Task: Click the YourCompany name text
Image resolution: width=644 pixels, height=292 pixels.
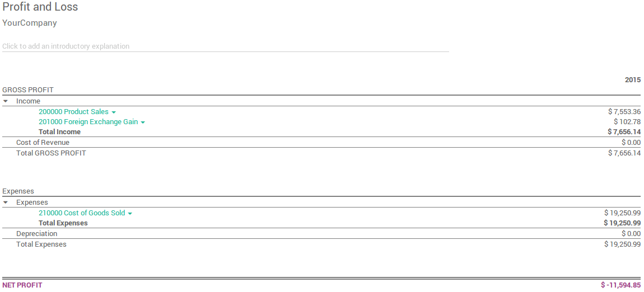Action: click(x=30, y=23)
